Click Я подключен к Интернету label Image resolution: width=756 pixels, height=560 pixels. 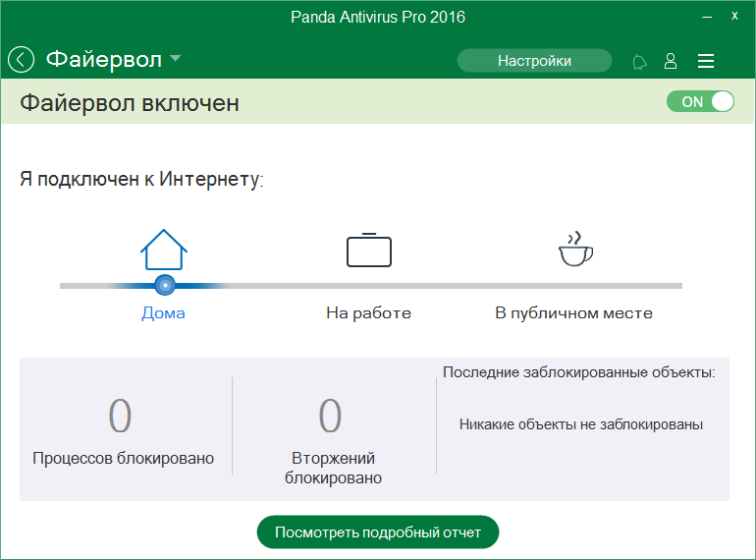[141, 179]
